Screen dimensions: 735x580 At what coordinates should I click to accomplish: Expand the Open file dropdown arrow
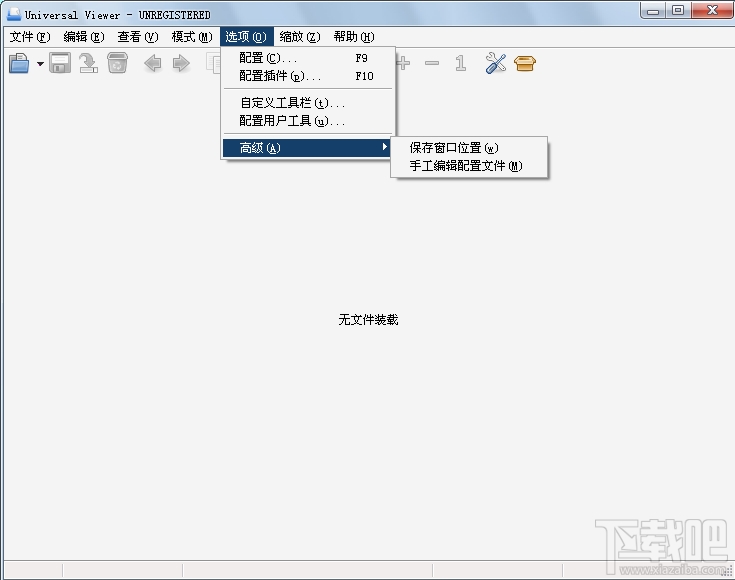click(x=40, y=64)
